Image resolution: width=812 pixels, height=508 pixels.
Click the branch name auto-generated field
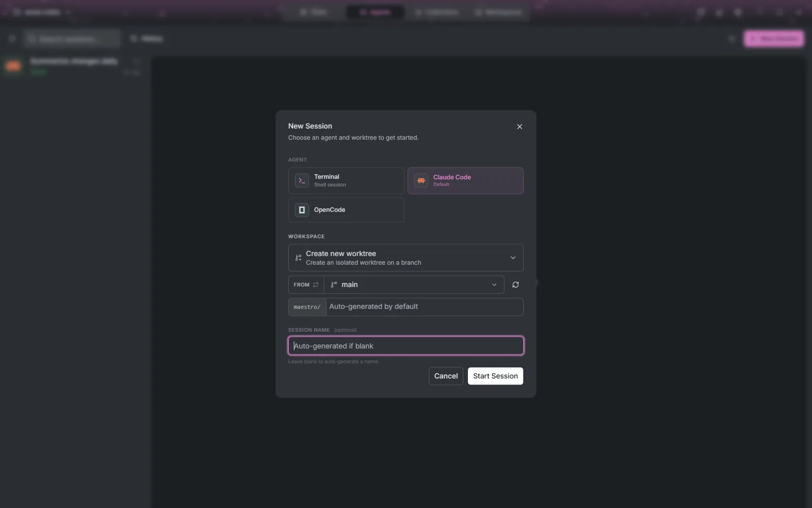424,307
